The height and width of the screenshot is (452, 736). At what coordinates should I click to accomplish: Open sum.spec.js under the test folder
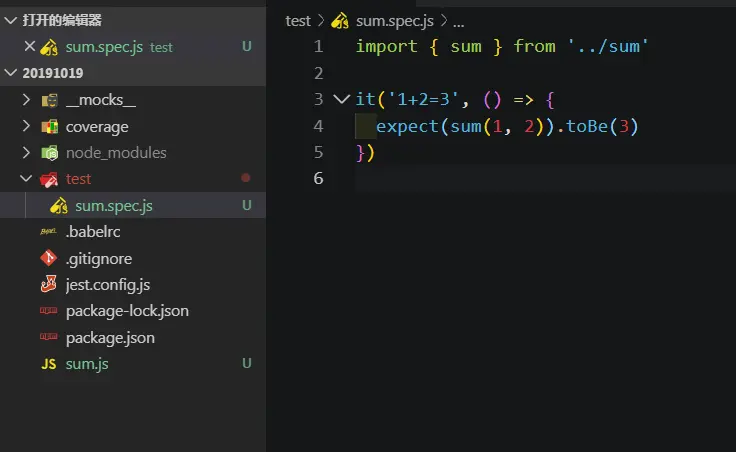114,206
